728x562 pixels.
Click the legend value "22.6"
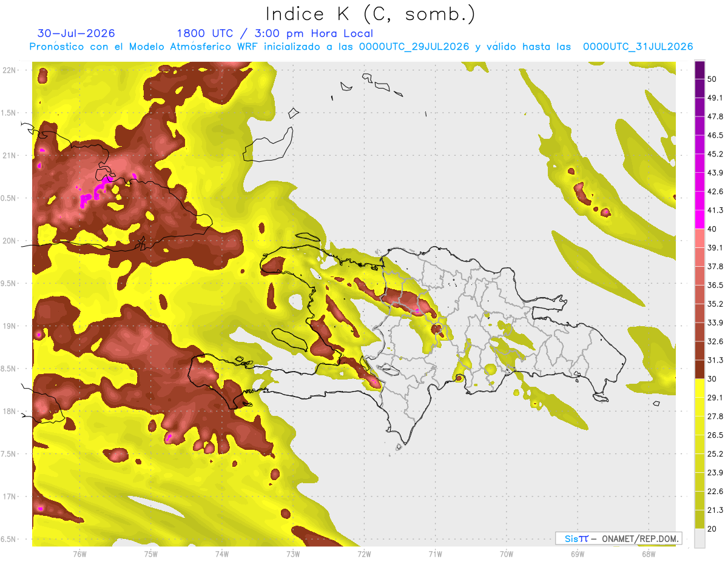[x=715, y=492]
